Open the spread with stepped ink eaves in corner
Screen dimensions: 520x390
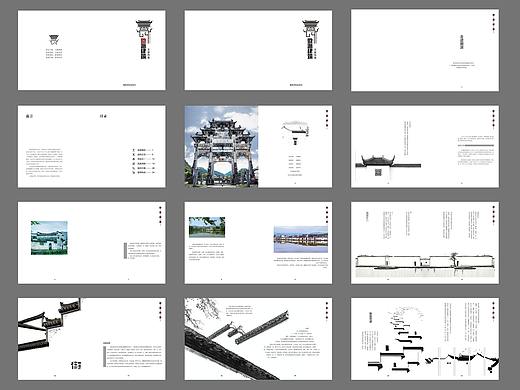(x=92, y=339)
